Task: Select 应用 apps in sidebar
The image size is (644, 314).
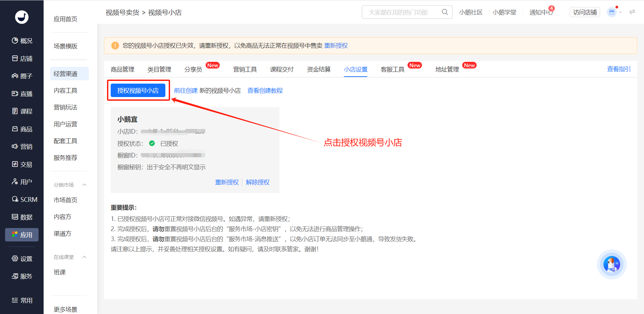Action: [x=22, y=235]
